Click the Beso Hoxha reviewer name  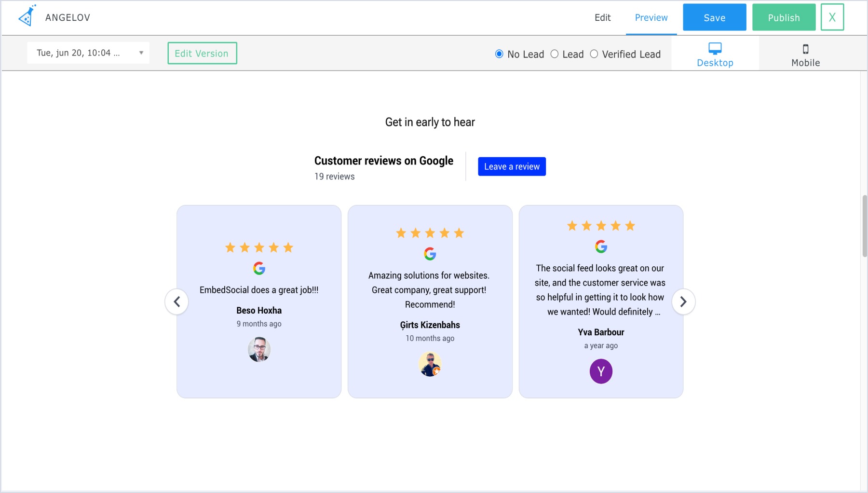click(x=259, y=310)
